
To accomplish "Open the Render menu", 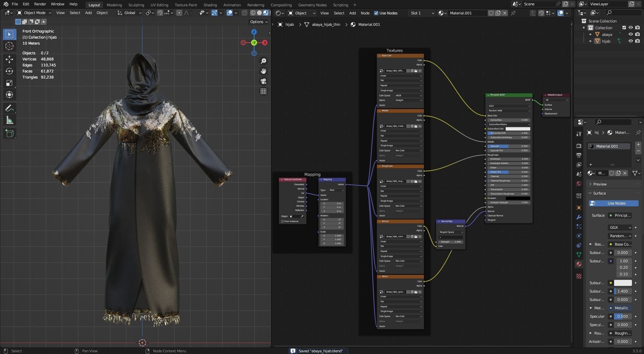I will (x=40, y=4).
